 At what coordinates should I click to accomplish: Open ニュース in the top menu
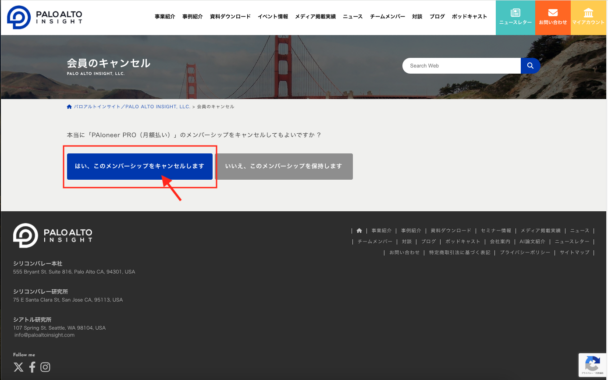coord(353,17)
